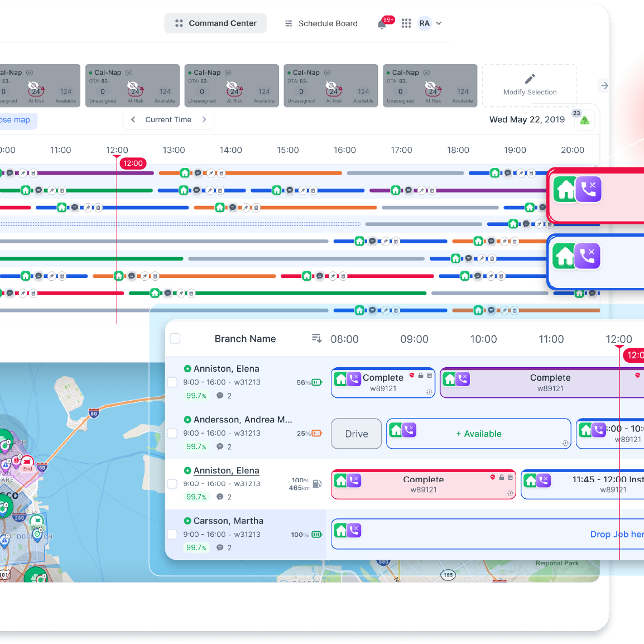This screenshot has width=644, height=644.
Task: Click the 25% battery icon for Andersson
Action: pyautogui.click(x=316, y=433)
